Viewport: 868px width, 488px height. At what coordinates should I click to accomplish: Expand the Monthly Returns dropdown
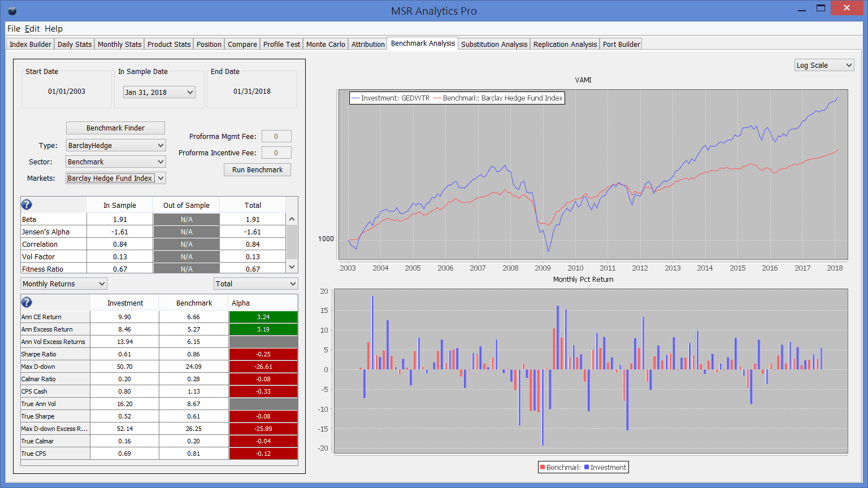(64, 284)
